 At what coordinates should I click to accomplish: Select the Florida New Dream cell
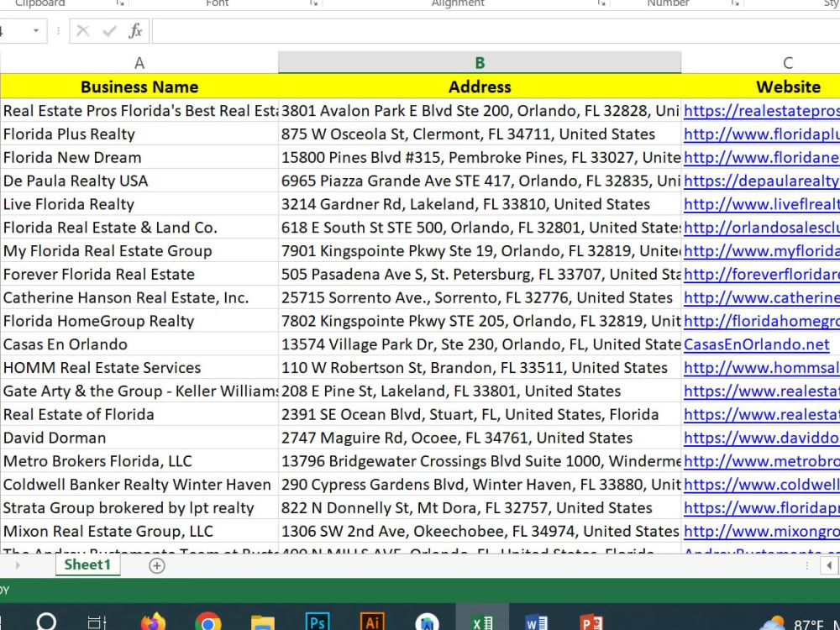[x=139, y=157]
